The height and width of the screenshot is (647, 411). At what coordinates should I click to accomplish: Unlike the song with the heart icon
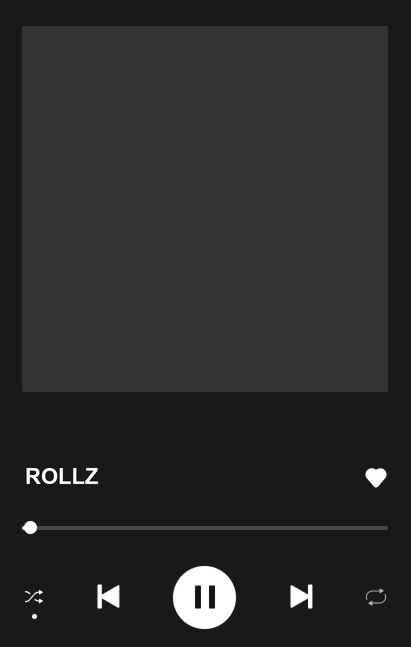point(376,477)
